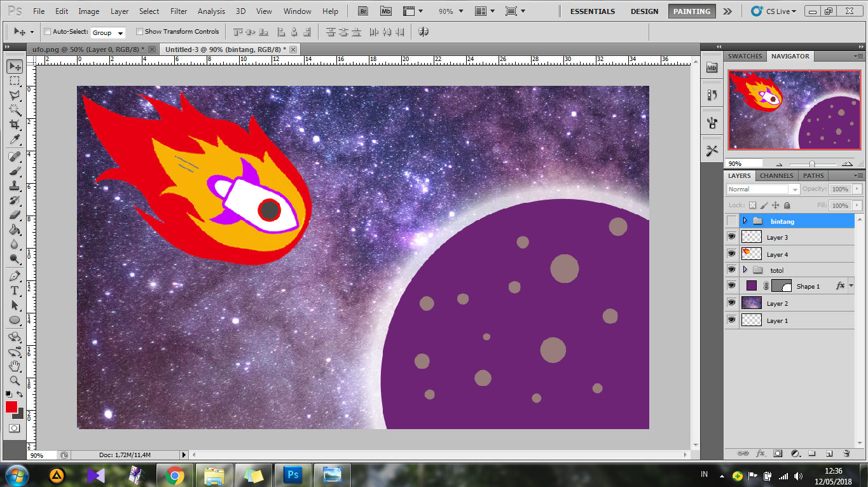This screenshot has width=868, height=487.
Task: Select the Brush tool
Action: click(15, 171)
